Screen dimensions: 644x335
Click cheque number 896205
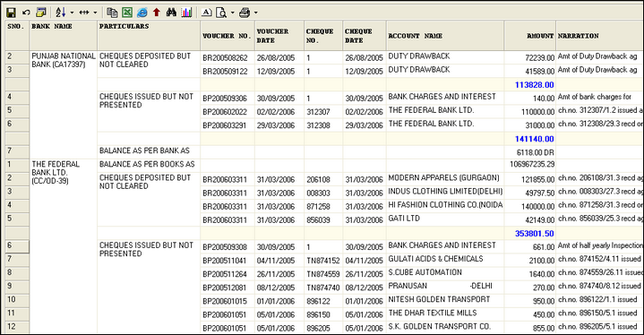click(x=318, y=329)
